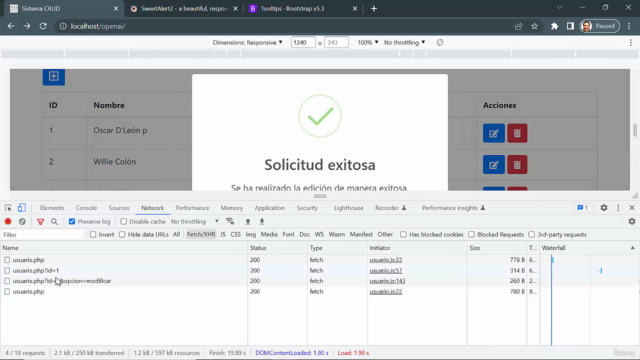
Task: Switch to SweetAlert2 browser tab
Action: coord(184,9)
